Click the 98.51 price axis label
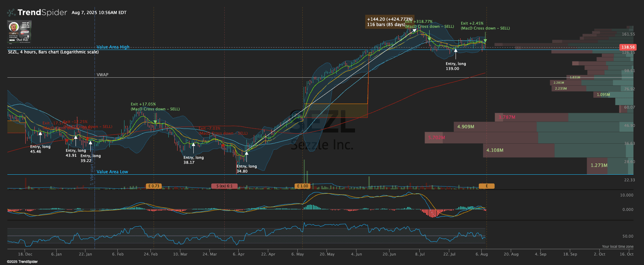644x265 pixels. click(x=630, y=71)
